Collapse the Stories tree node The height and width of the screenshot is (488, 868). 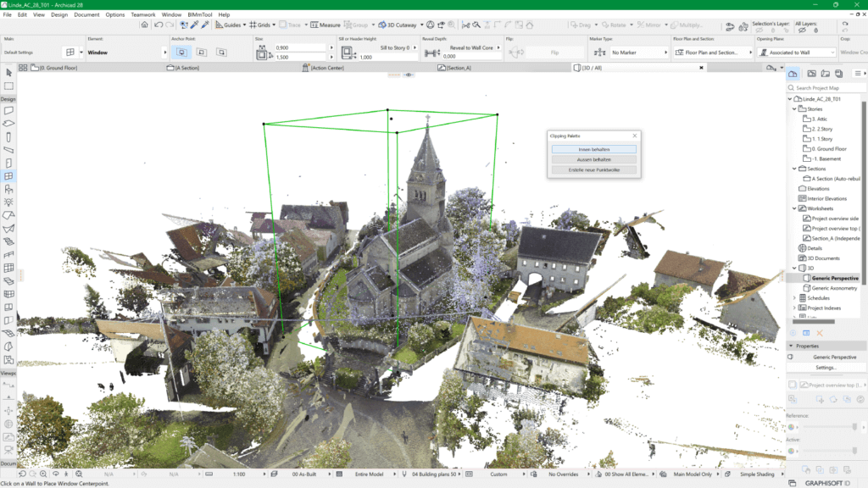click(794, 108)
